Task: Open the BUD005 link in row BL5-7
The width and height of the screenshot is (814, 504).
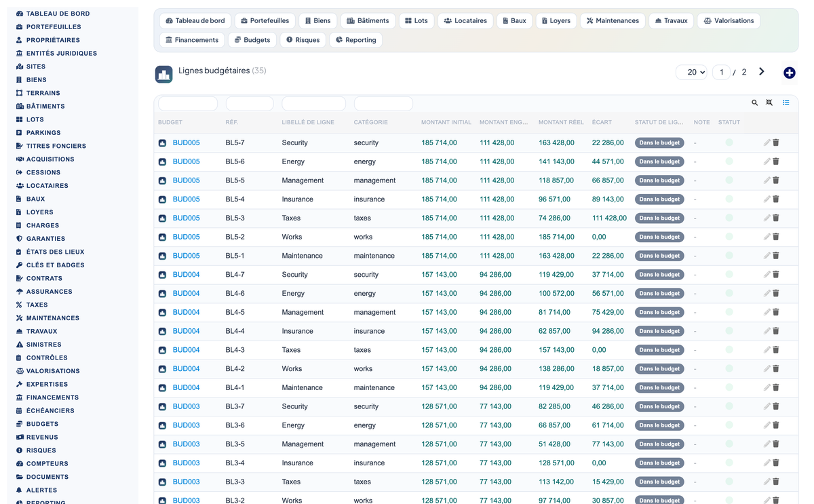Action: point(186,143)
